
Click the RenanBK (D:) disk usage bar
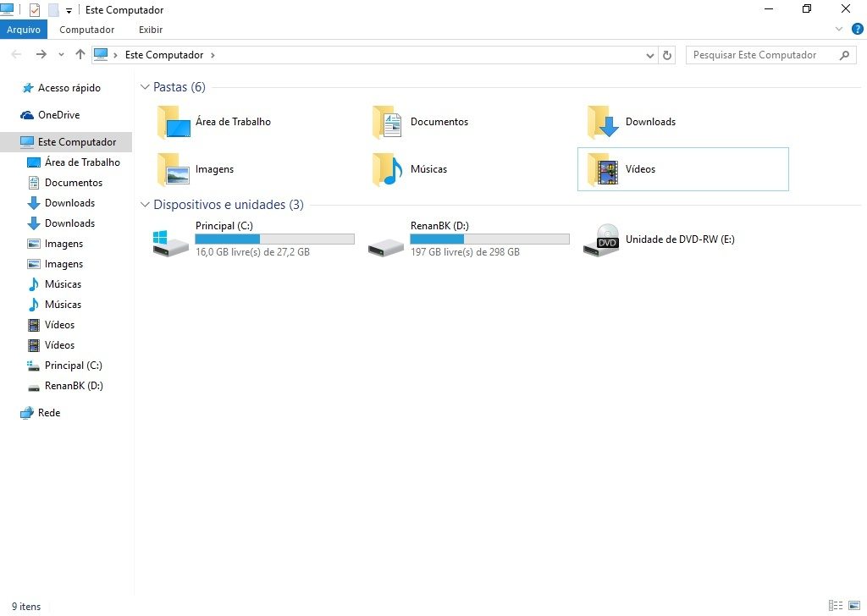490,239
